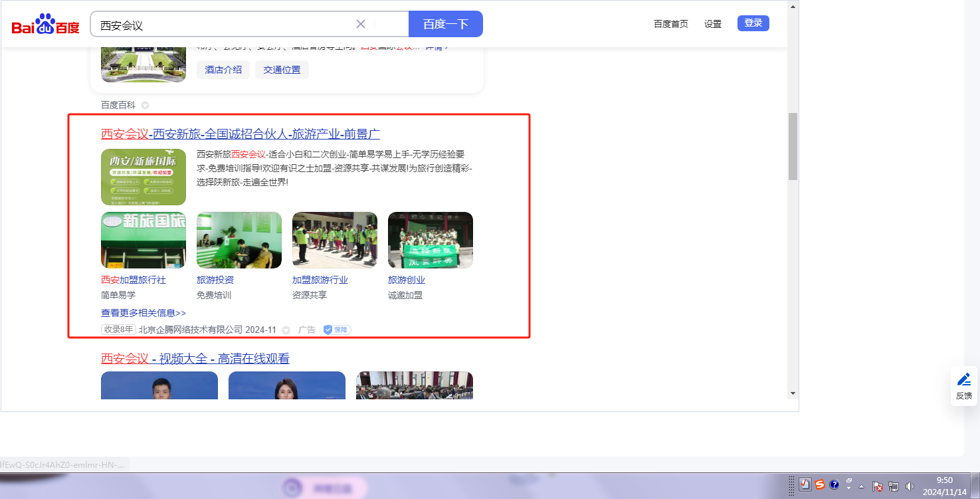Click the ad description text starting 西安新旅西安会议
The height and width of the screenshot is (499, 980).
[334, 168]
